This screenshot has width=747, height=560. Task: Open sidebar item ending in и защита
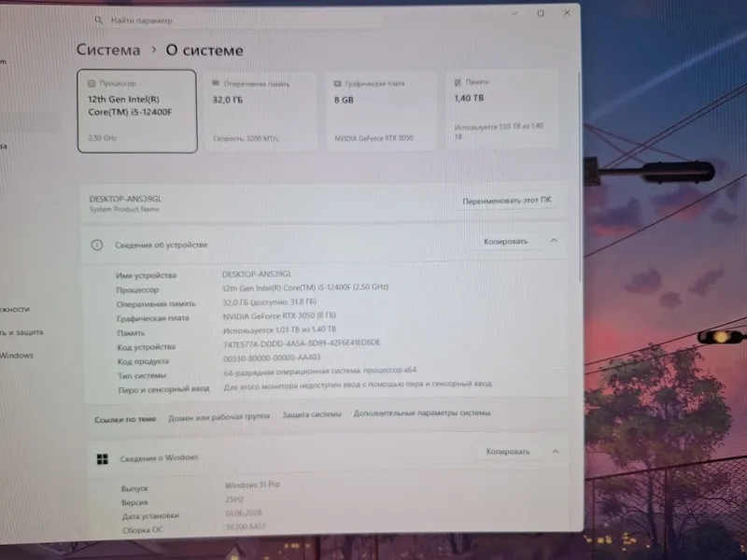(x=21, y=332)
